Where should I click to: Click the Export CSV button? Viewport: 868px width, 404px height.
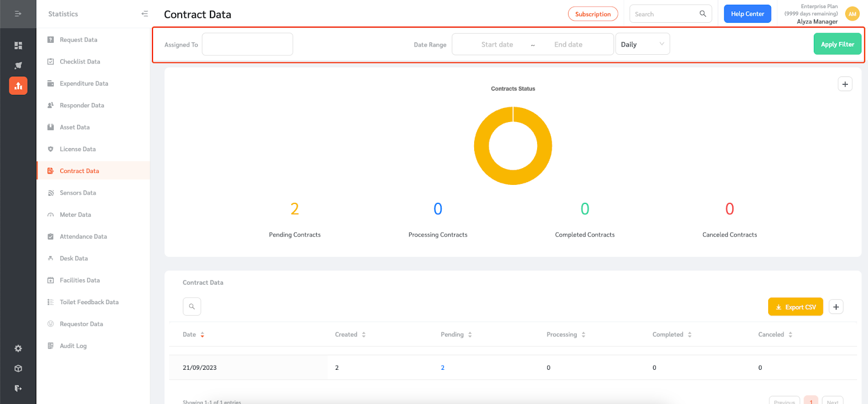[795, 307]
